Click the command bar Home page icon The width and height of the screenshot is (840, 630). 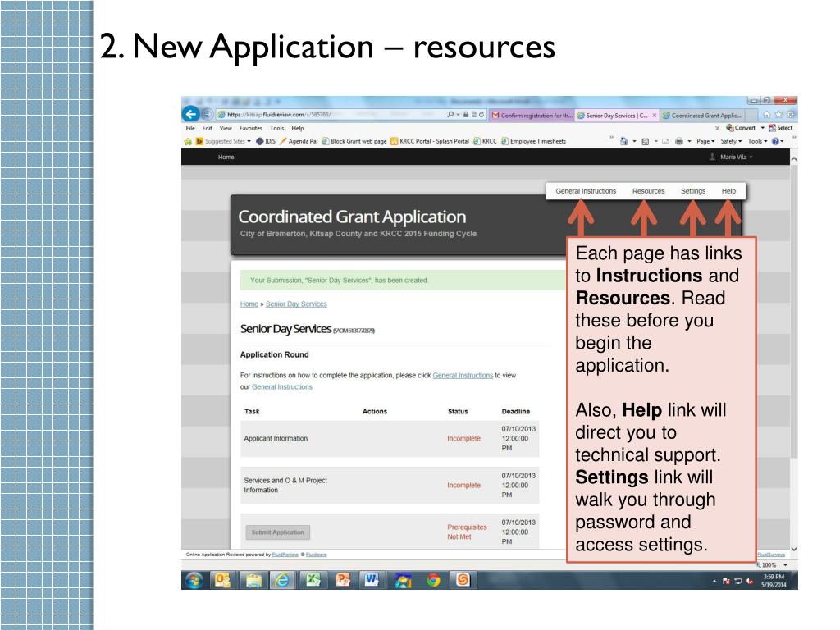(x=624, y=141)
